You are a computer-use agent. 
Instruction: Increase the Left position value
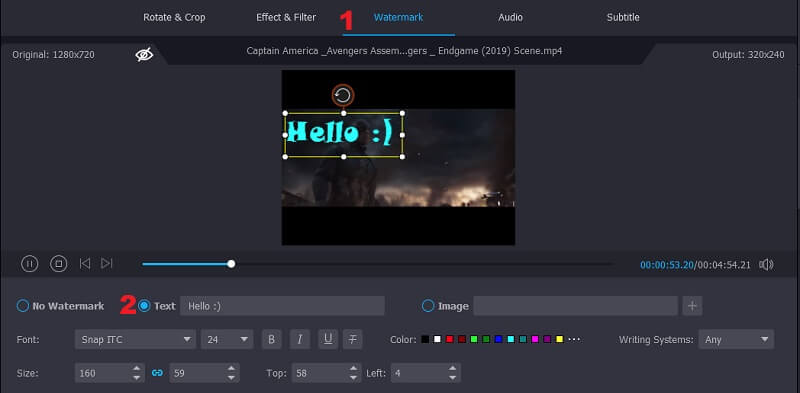coord(453,369)
